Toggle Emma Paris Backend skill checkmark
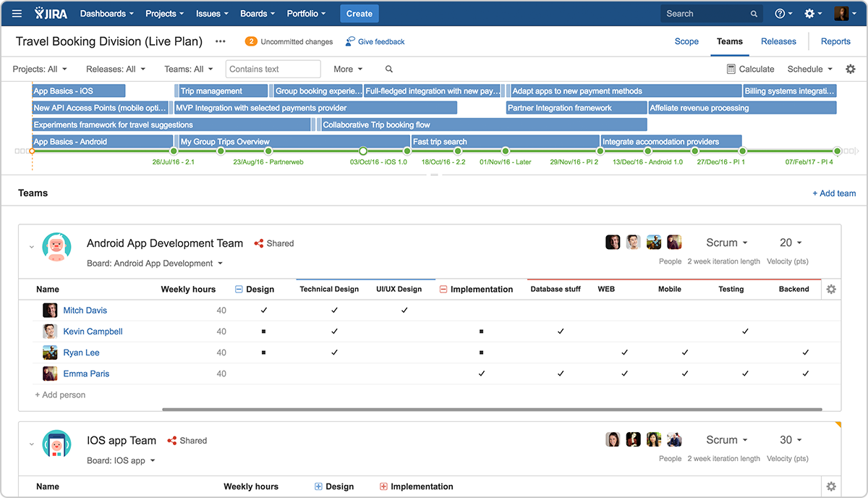This screenshot has height=498, width=868. point(805,374)
